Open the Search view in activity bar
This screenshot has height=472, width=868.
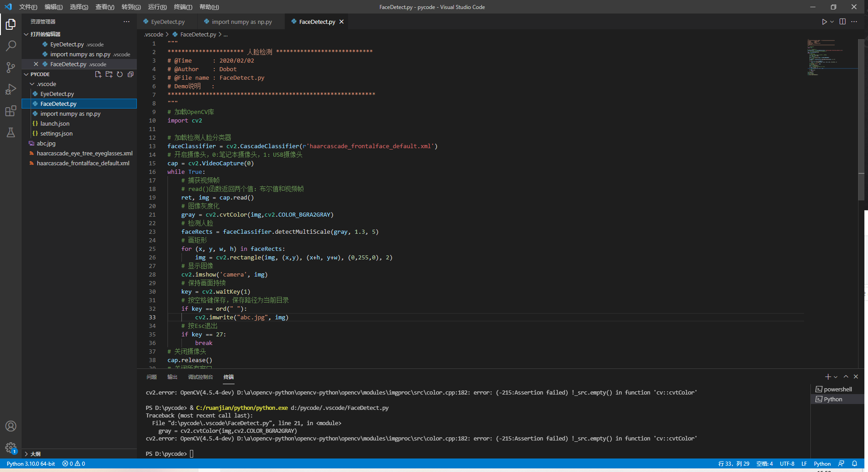tap(11, 46)
